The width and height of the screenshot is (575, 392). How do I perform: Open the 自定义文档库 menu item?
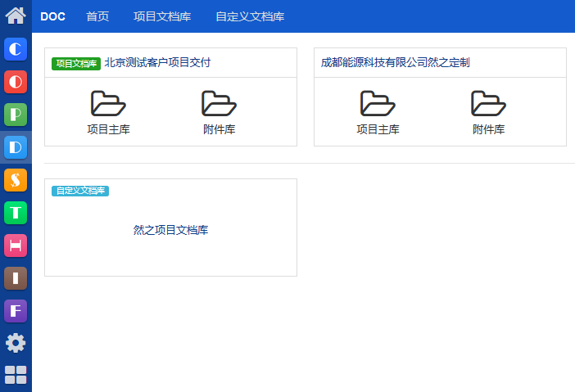coord(250,16)
